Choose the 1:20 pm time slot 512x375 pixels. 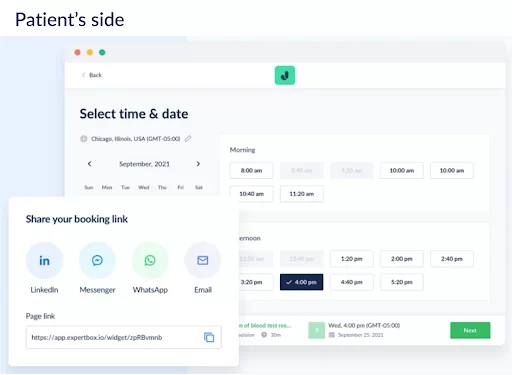[x=352, y=259]
